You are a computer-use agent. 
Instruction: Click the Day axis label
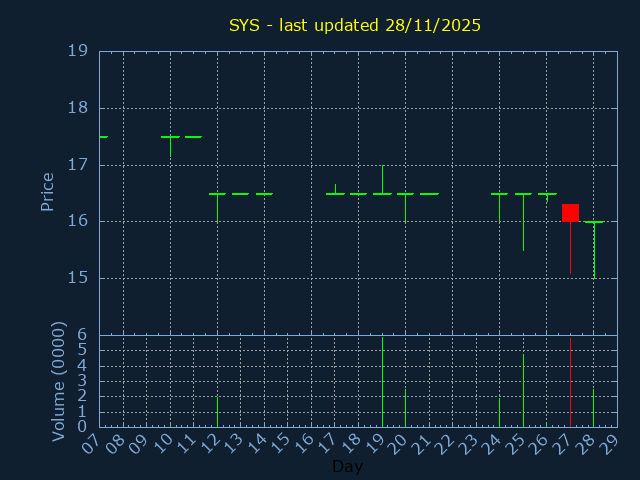tap(347, 467)
